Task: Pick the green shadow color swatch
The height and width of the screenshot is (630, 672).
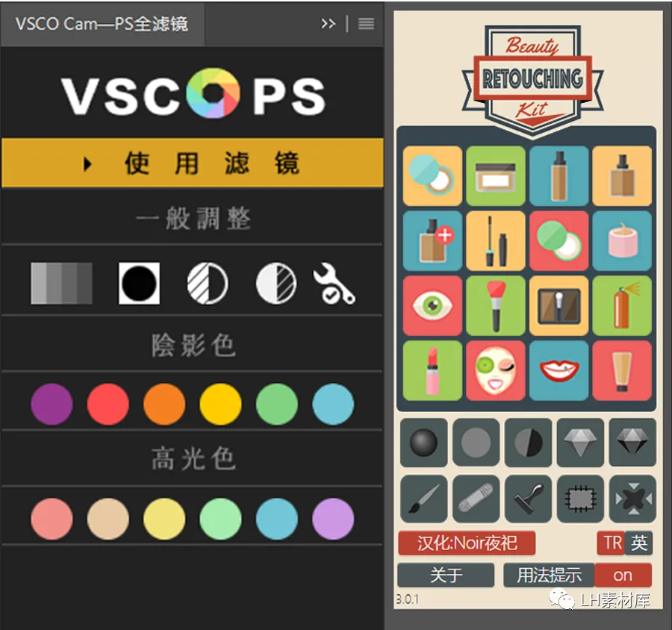Action: (x=277, y=404)
